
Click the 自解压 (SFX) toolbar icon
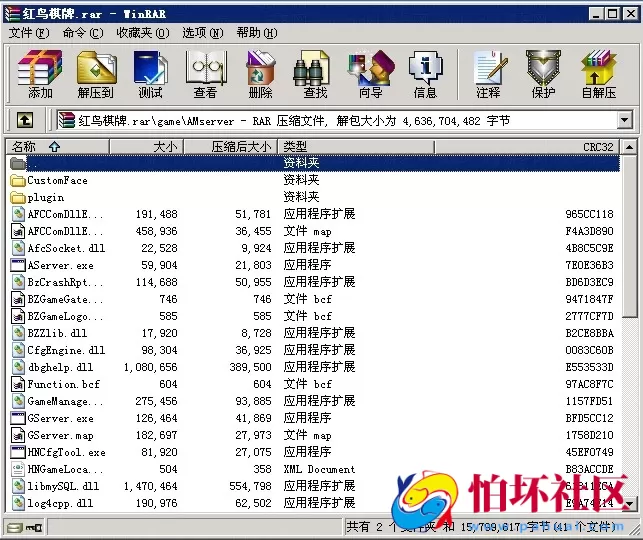point(599,75)
